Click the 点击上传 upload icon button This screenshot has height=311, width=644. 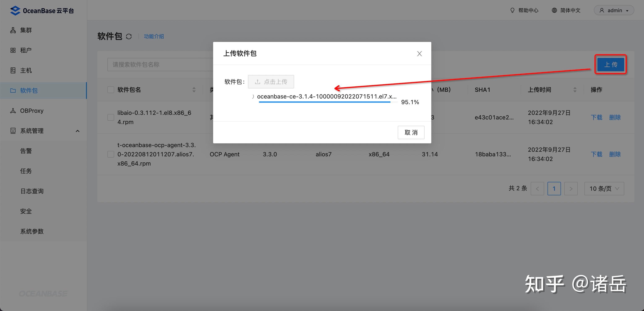271,82
